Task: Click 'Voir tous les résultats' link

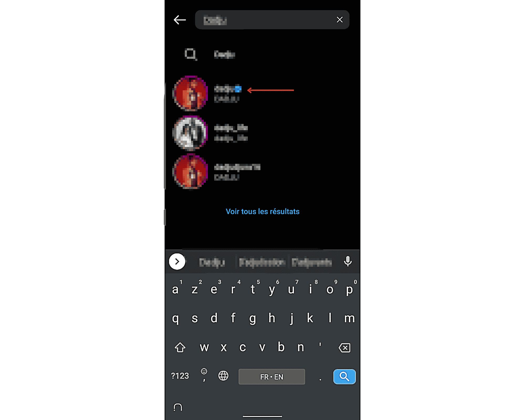Action: [262, 211]
